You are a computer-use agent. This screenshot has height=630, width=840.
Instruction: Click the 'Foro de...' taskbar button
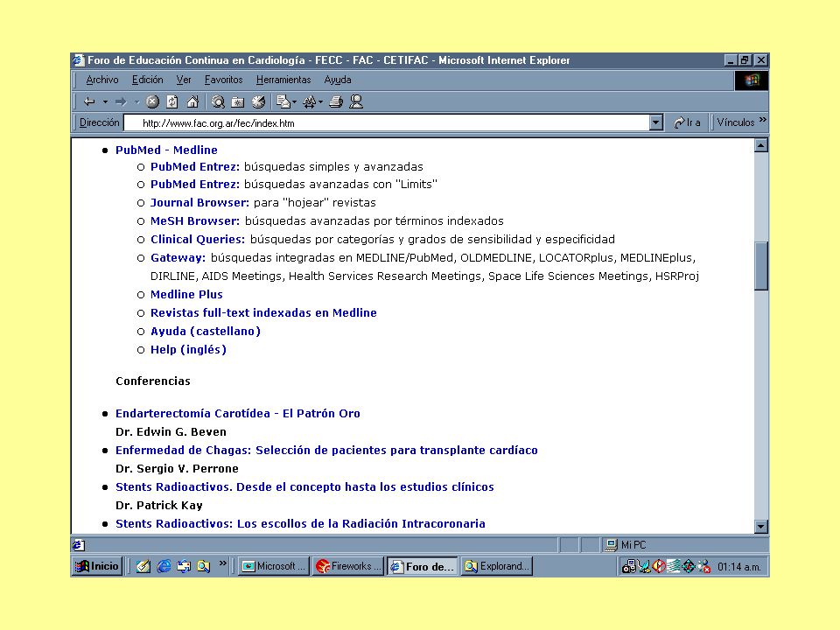(x=423, y=566)
